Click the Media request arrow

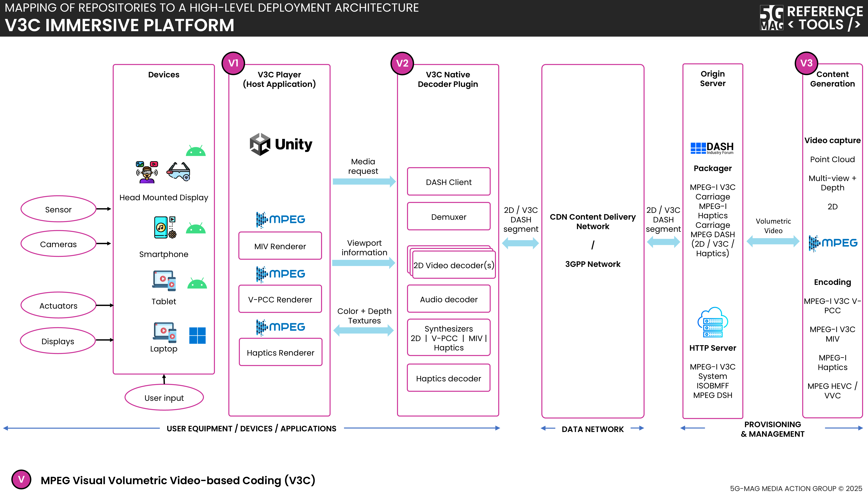coord(364,181)
